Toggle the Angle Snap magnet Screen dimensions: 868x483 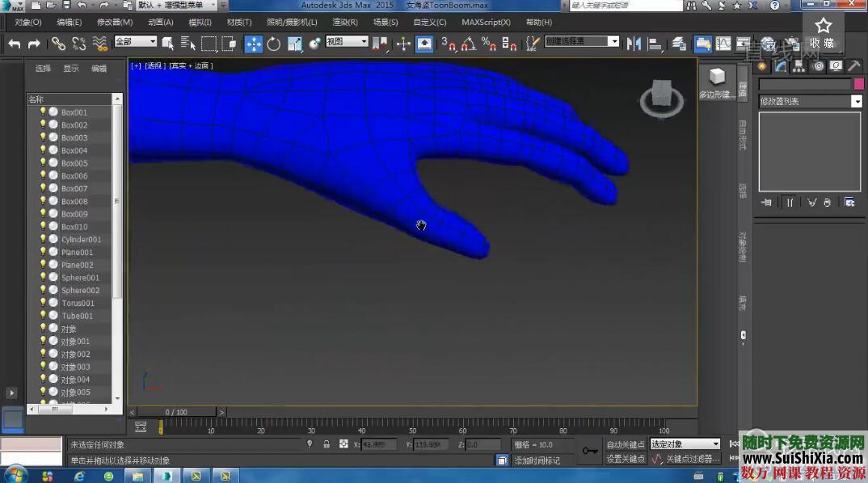(x=468, y=44)
